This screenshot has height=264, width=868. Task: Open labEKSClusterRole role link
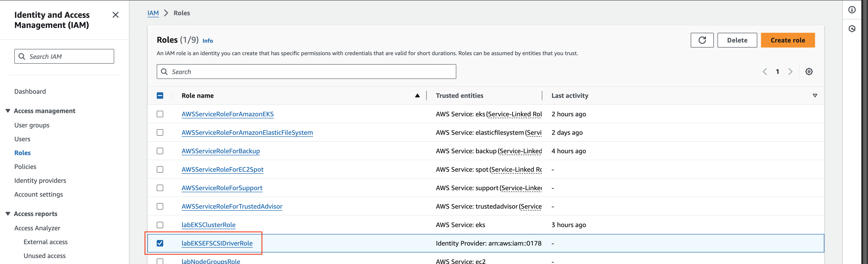click(x=208, y=225)
